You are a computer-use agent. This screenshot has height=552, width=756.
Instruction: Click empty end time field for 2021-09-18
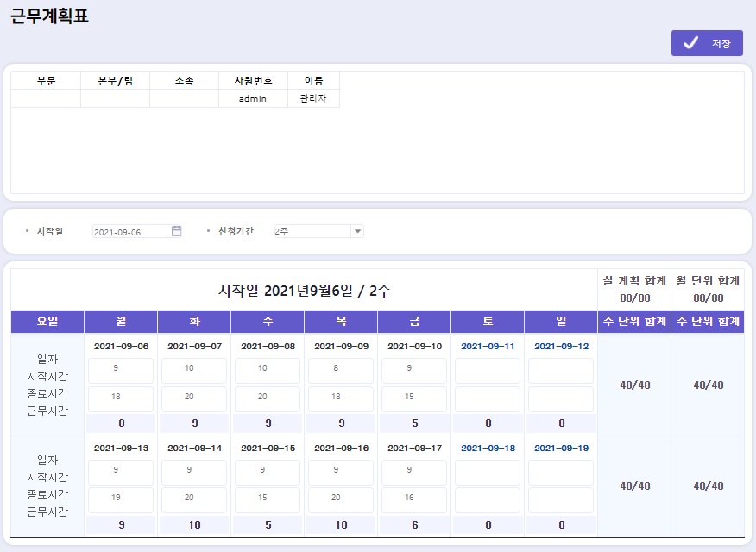(x=488, y=500)
